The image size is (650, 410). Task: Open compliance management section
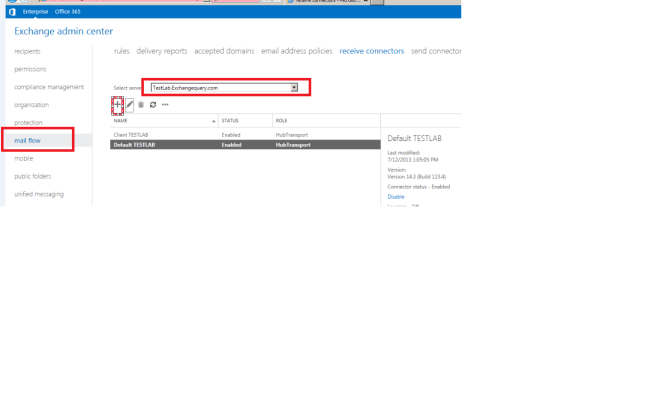tap(49, 87)
